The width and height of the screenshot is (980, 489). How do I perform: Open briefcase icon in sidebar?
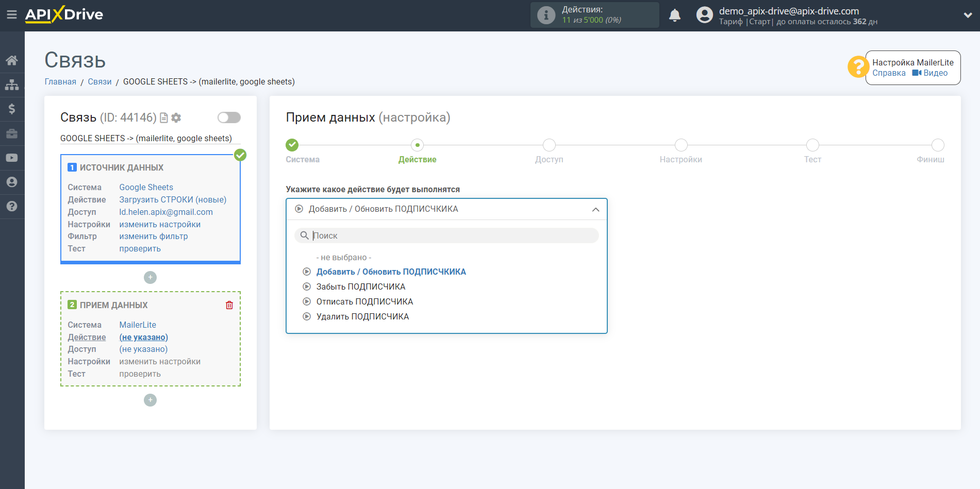tap(12, 133)
